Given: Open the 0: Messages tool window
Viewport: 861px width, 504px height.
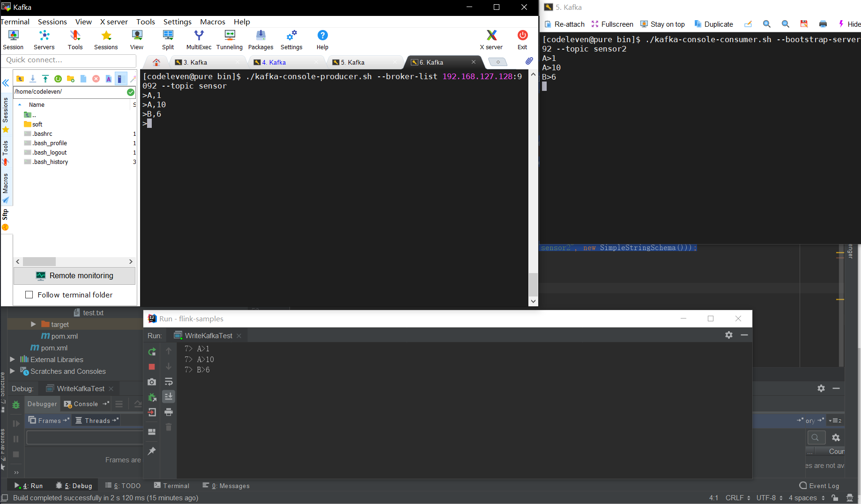Looking at the screenshot, I should tap(226, 486).
